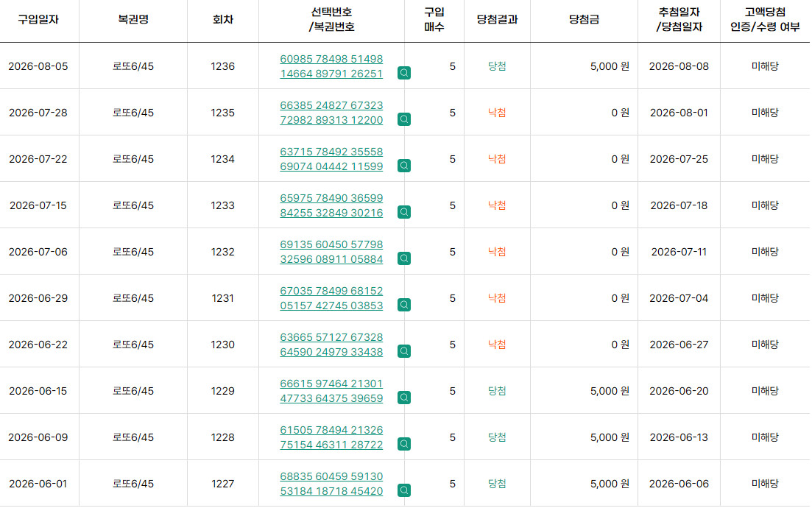Select purchase date 2026-06-22

pos(38,345)
